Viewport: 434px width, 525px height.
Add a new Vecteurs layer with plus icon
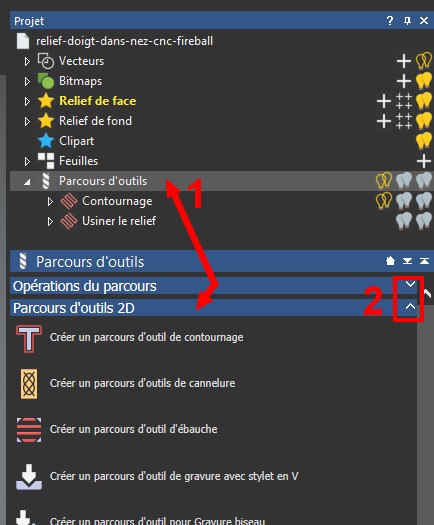(404, 61)
